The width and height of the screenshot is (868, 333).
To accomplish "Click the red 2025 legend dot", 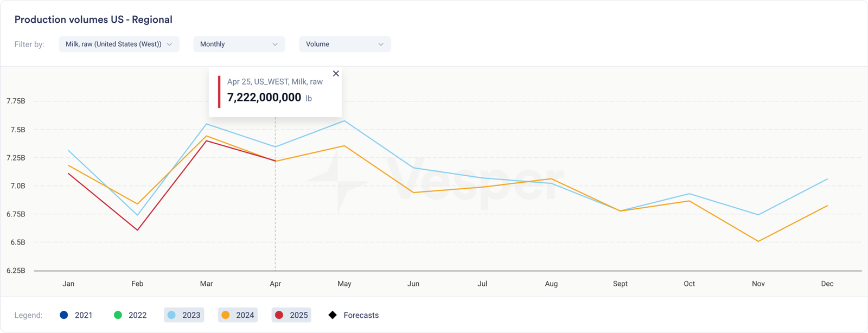I will pyautogui.click(x=279, y=315).
